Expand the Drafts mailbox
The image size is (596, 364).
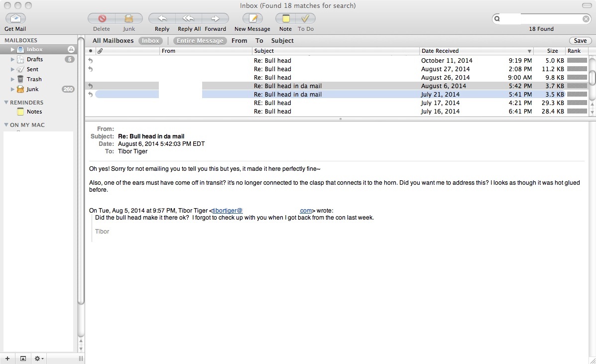click(13, 59)
